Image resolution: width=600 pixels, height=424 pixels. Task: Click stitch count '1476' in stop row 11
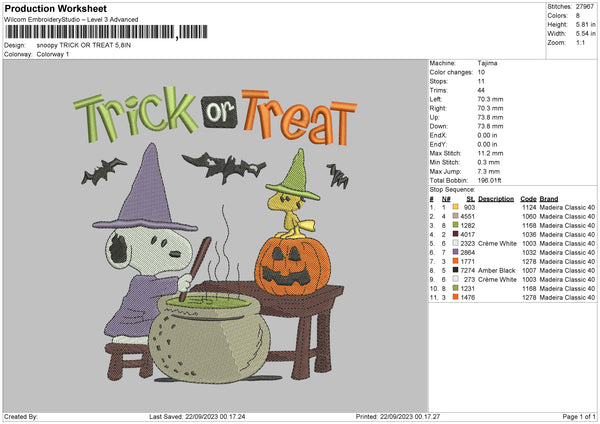coord(468,297)
